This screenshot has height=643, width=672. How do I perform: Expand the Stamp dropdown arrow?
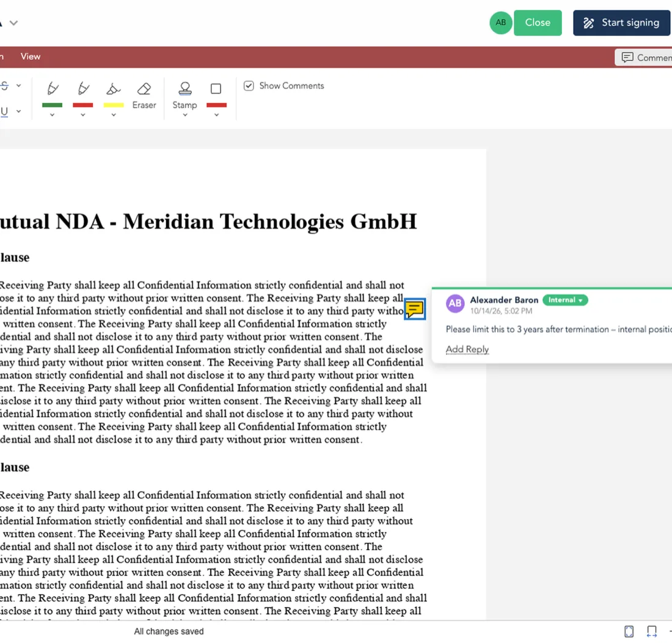coord(184,115)
